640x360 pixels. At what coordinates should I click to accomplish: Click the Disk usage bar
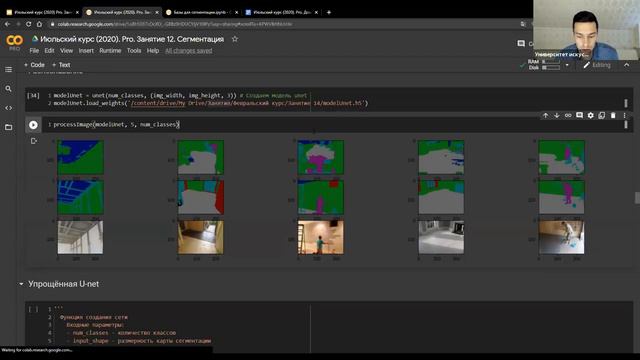(x=551, y=68)
